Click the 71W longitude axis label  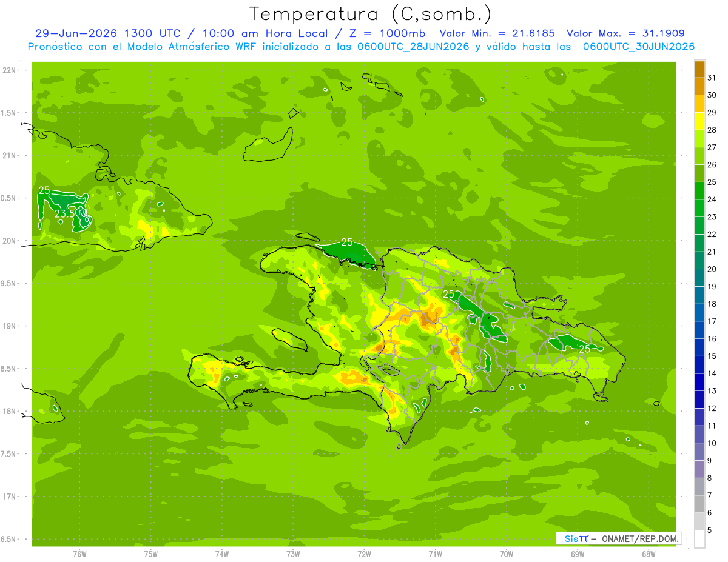click(435, 554)
